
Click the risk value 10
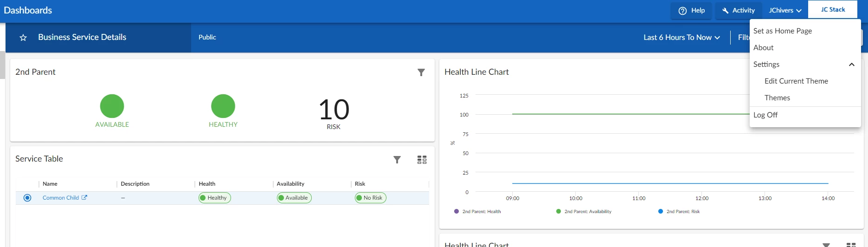coord(334,110)
